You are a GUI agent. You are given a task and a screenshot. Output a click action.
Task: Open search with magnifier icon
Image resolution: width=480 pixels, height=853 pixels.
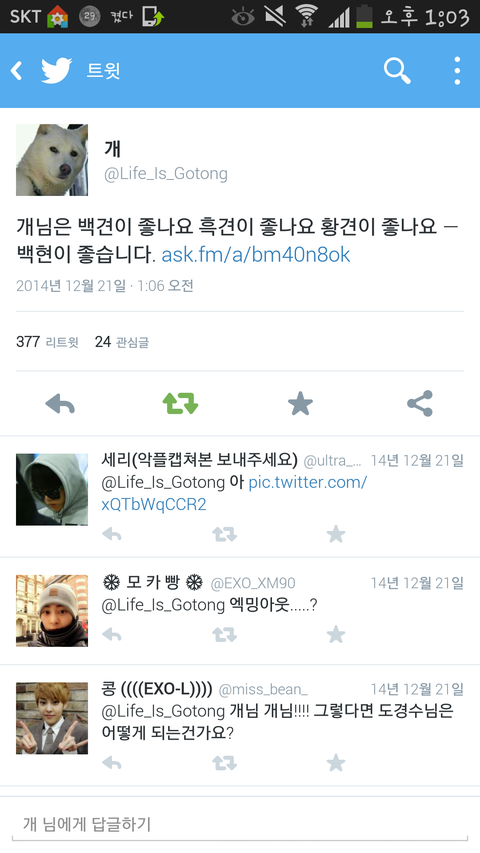pyautogui.click(x=397, y=71)
